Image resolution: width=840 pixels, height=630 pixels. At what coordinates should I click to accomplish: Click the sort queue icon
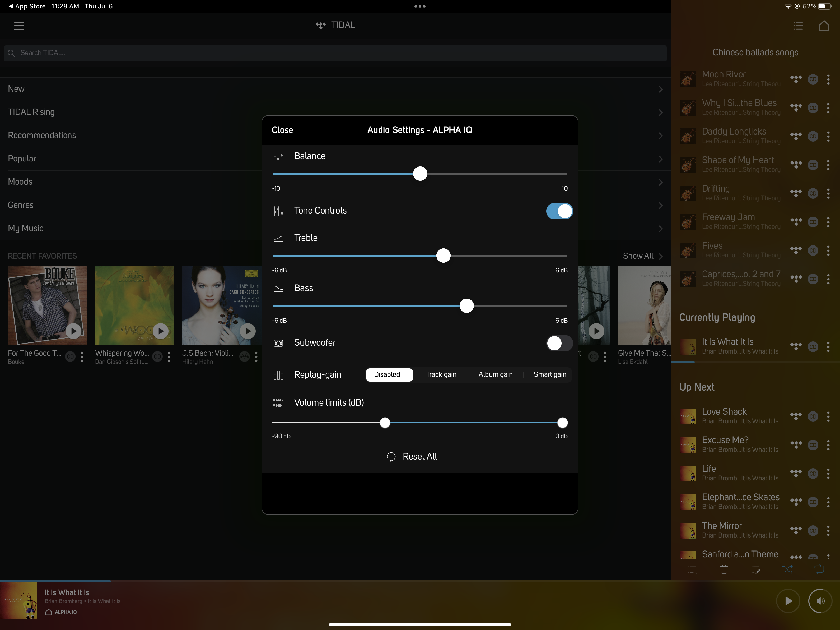[693, 569]
